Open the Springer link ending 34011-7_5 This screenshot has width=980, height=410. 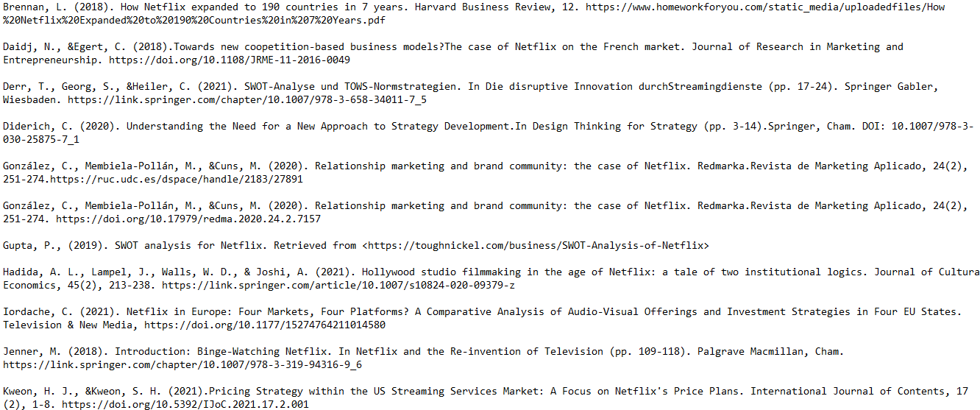(247, 99)
